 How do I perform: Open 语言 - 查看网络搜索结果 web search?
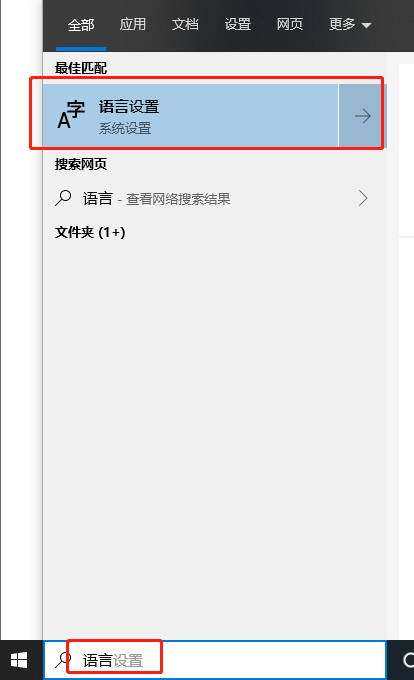pyautogui.click(x=214, y=198)
